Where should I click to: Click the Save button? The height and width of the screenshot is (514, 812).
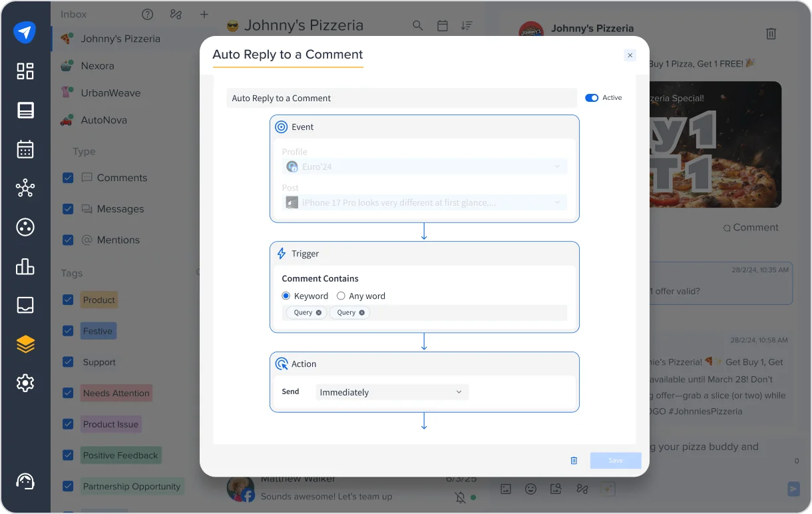point(615,461)
